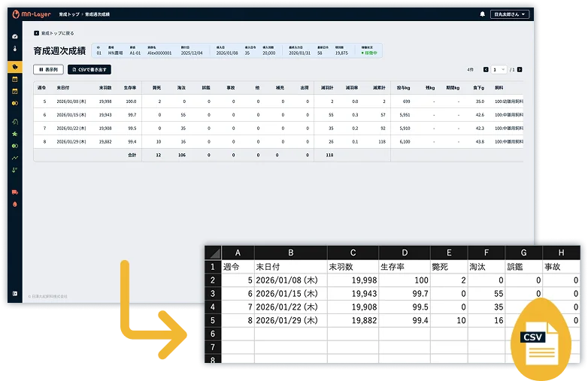Screen dimensions: 588x381
Task: Open the 日丸太郎さん user dropdown
Action: click(x=510, y=14)
